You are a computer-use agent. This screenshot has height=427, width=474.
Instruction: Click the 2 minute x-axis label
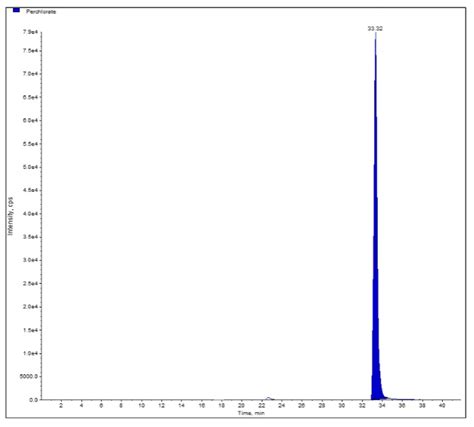[61, 406]
